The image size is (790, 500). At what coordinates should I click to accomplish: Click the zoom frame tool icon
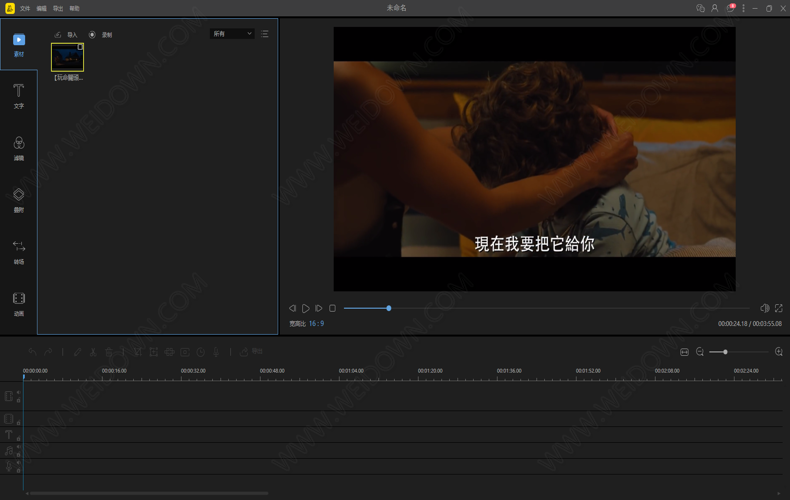click(x=154, y=352)
